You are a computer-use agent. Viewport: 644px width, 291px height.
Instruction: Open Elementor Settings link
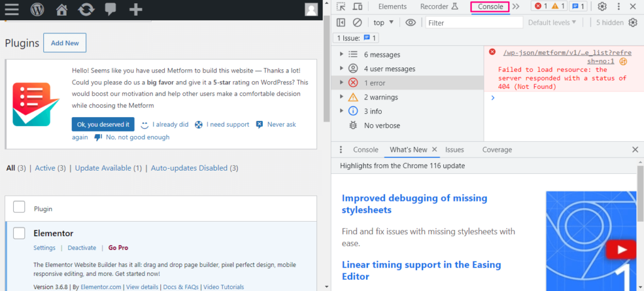(x=45, y=248)
